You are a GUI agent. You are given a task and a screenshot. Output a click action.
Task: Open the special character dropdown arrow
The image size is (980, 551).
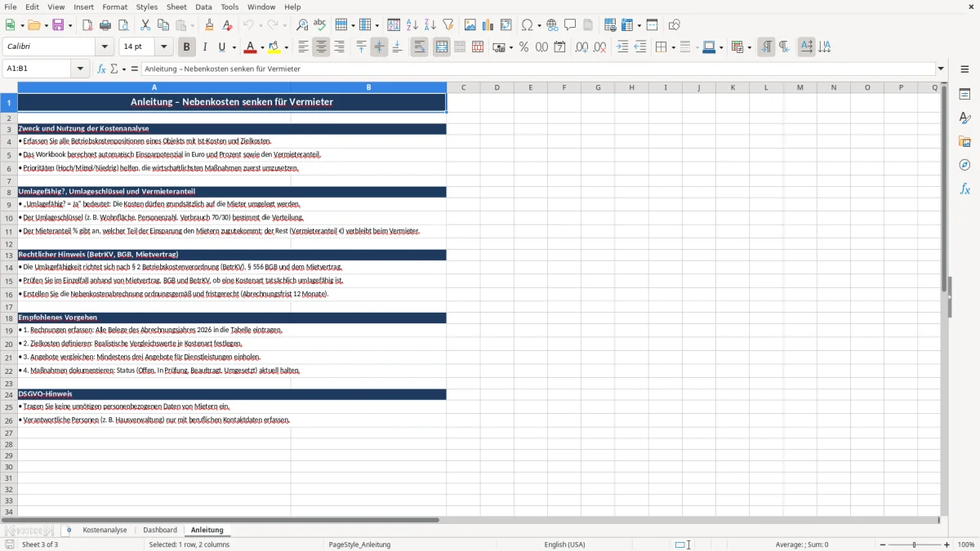[540, 25]
